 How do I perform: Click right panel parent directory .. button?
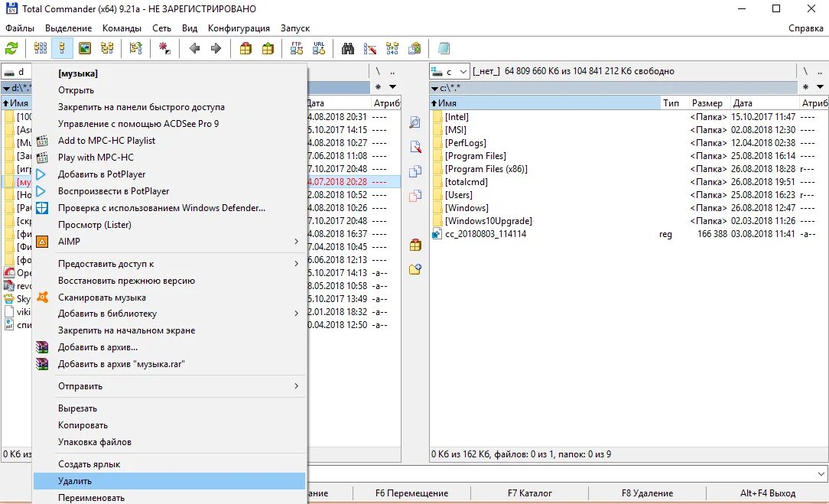820,71
